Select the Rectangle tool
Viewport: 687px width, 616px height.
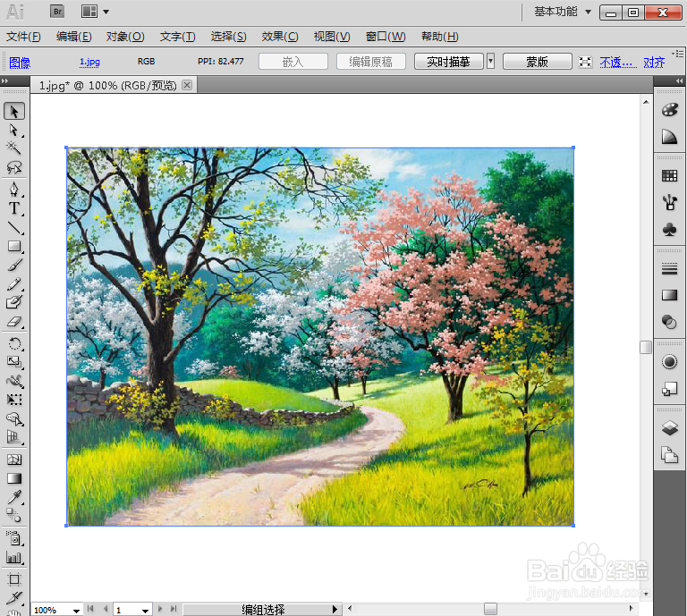pyautogui.click(x=14, y=246)
